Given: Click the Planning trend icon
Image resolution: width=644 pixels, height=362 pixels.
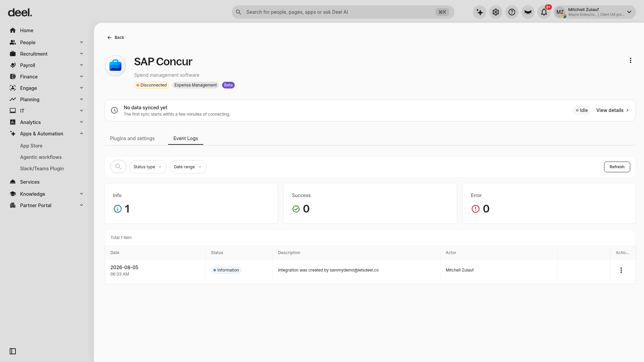Looking at the screenshot, I should pyautogui.click(x=13, y=100).
